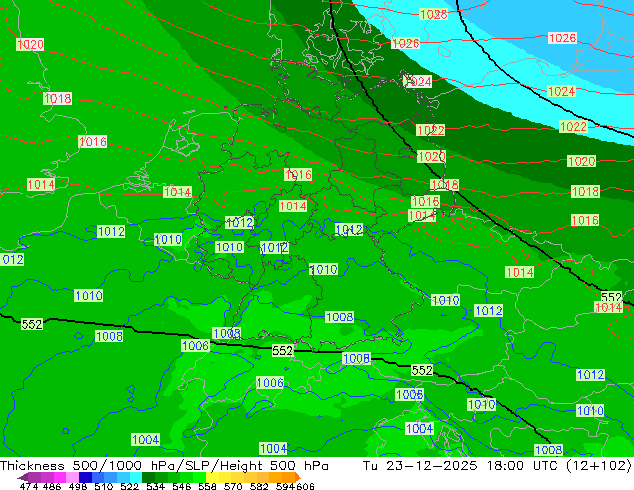Click the 558 legend value

click(207, 486)
